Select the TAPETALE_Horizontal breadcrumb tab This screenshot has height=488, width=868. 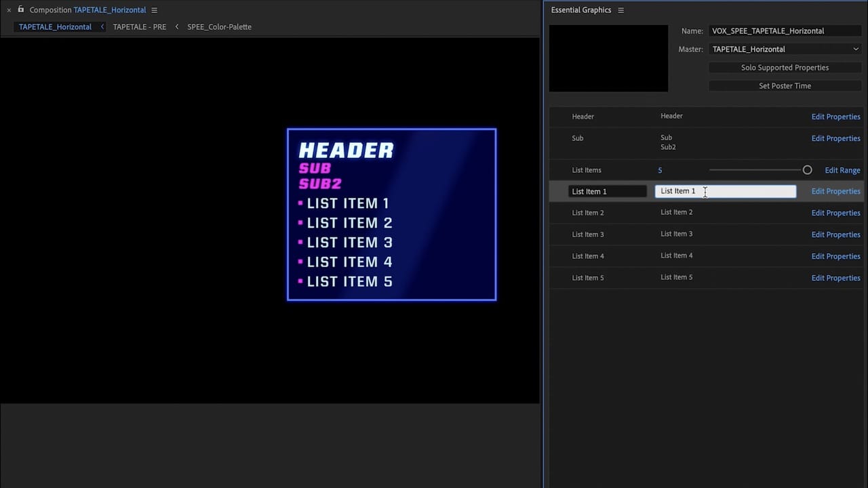(55, 27)
